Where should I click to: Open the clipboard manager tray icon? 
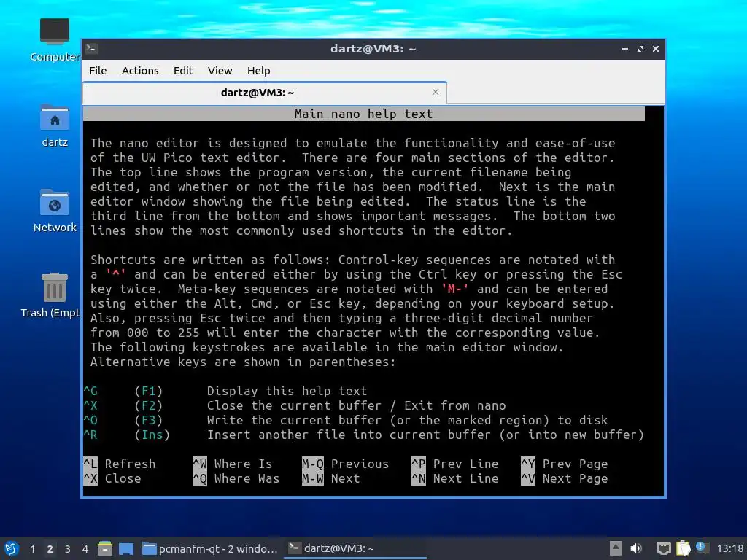[x=683, y=548]
